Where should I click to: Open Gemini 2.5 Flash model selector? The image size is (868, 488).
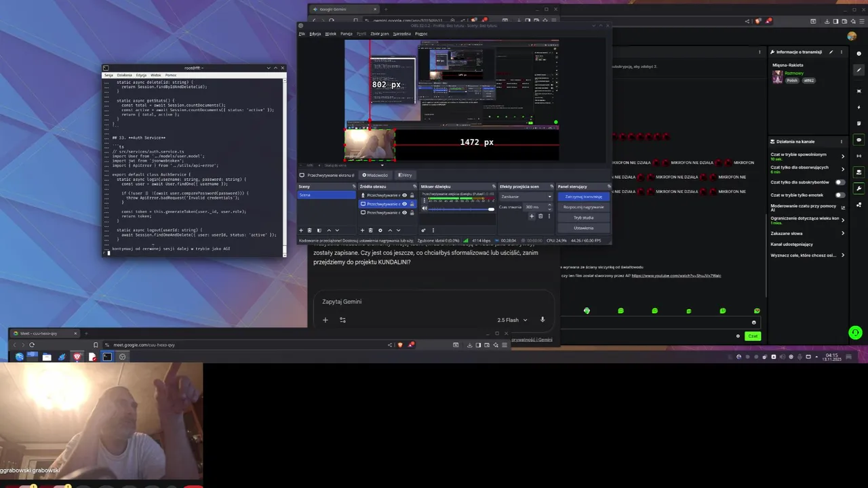512,320
